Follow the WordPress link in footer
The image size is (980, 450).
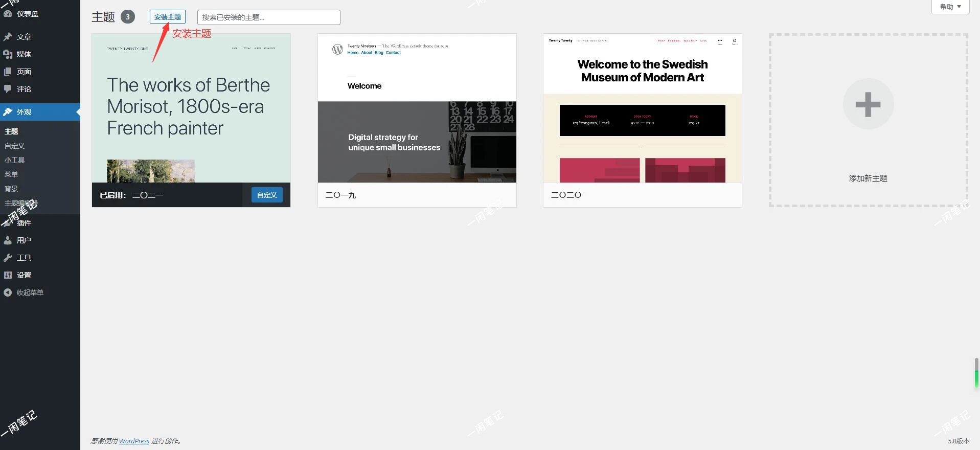[x=134, y=441]
